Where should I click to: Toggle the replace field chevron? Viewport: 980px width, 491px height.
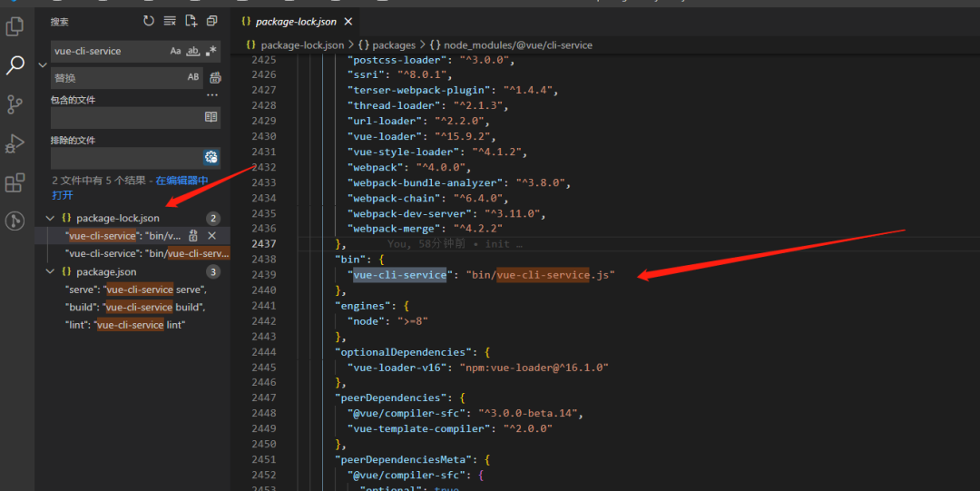click(43, 64)
